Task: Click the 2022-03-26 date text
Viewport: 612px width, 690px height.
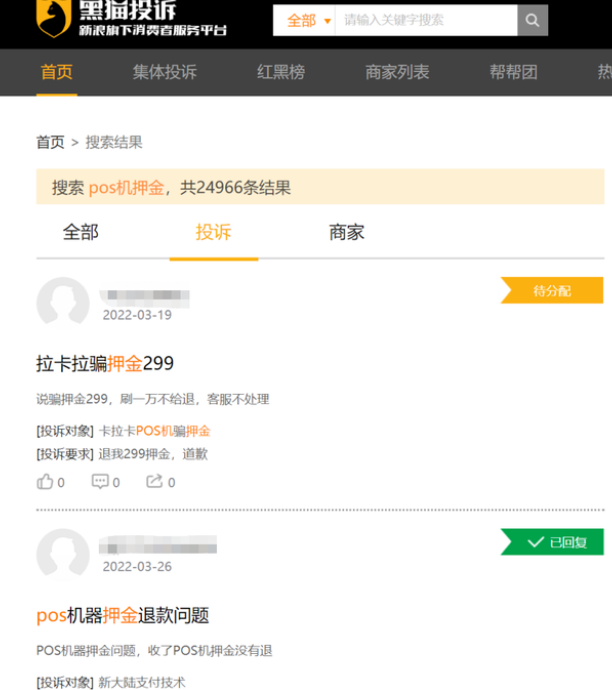Action: [137, 567]
